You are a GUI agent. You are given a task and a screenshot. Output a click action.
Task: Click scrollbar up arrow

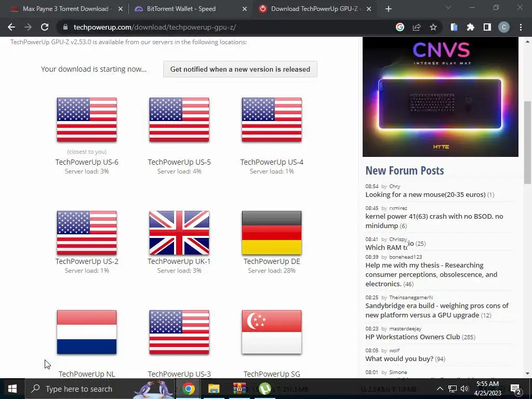point(528,42)
